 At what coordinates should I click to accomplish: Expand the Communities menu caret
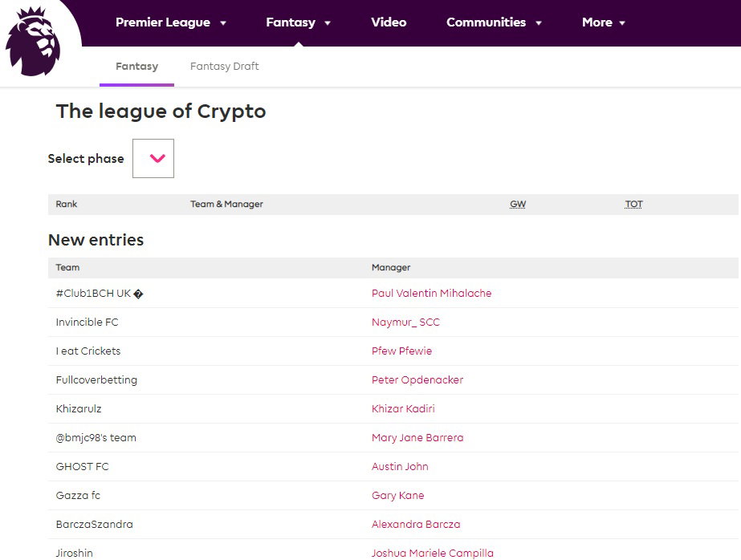pyautogui.click(x=538, y=22)
